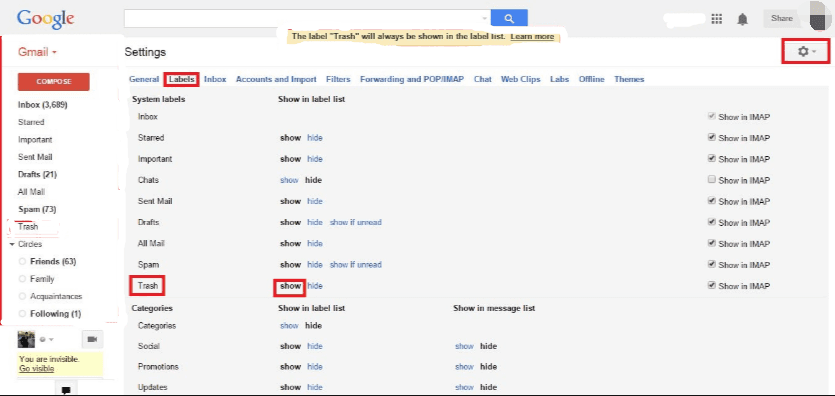
Task: Open the notifications bell icon
Action: (x=742, y=19)
